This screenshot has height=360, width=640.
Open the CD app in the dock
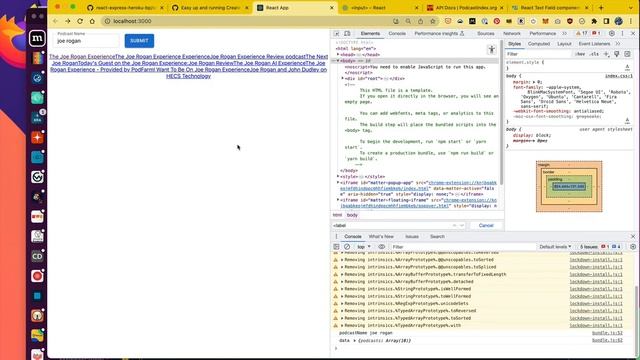point(37,256)
